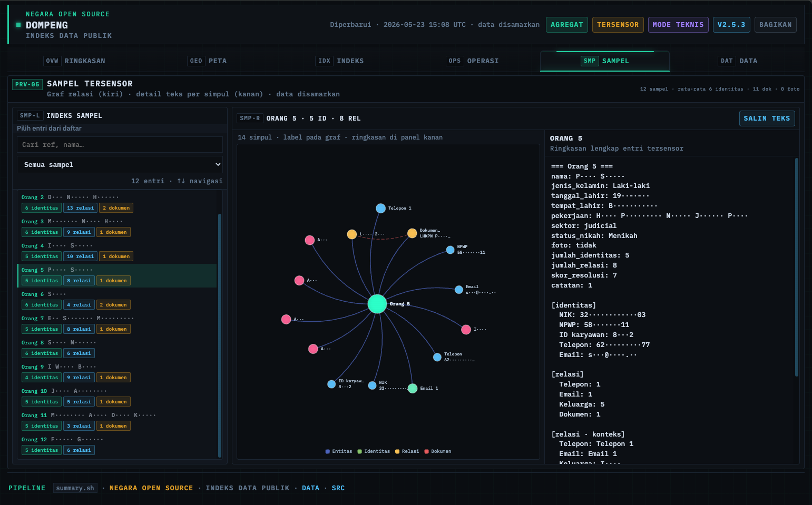This screenshot has width=812, height=505.
Task: Click the BAGIKAN button
Action: tap(775, 25)
